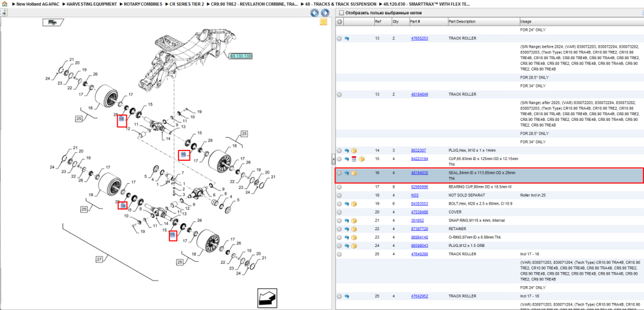
Task: Click the box icon in the SEAL 48194035 row
Action: [354, 173]
